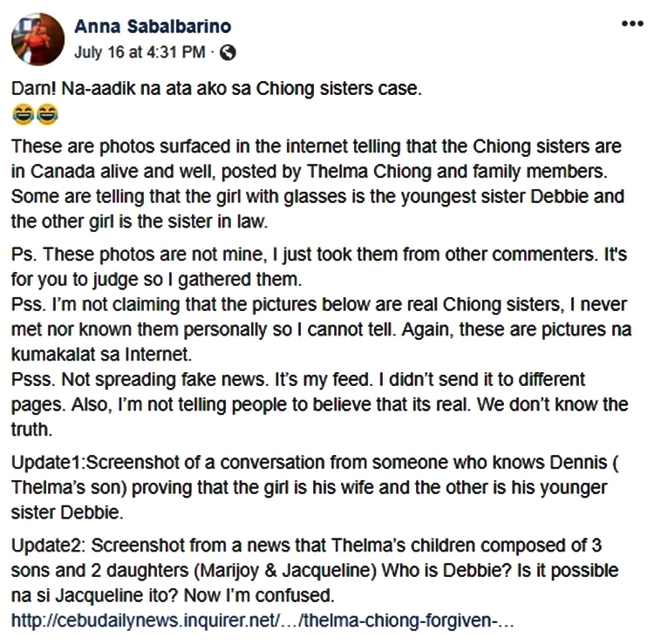Open Anna Sabalbarino's profile picture
The height and width of the screenshot is (644, 654).
pyautogui.click(x=38, y=39)
